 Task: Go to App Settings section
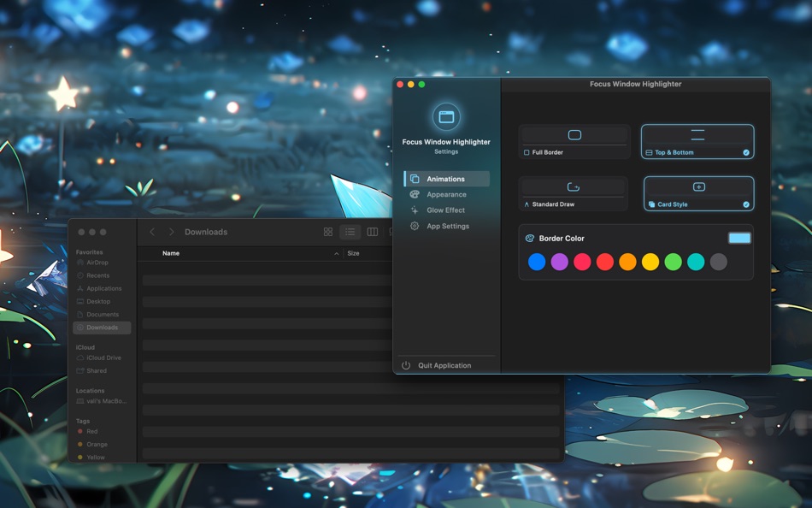446,226
